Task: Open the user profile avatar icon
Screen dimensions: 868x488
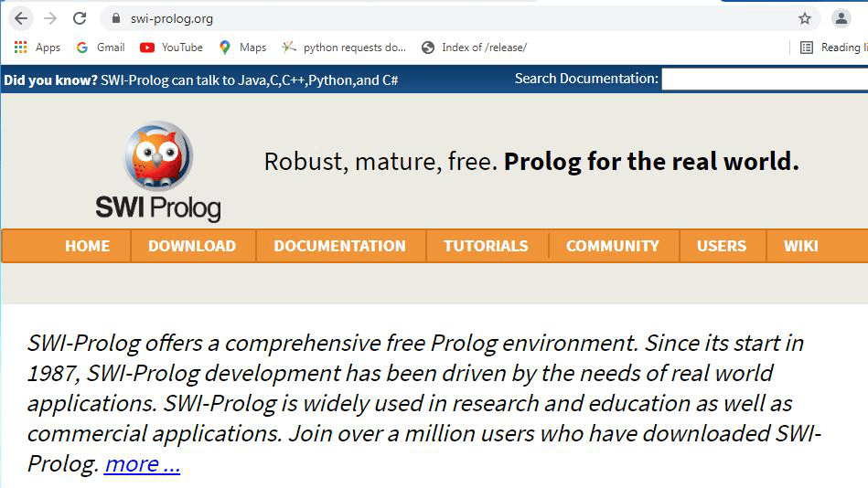Action: tap(841, 18)
